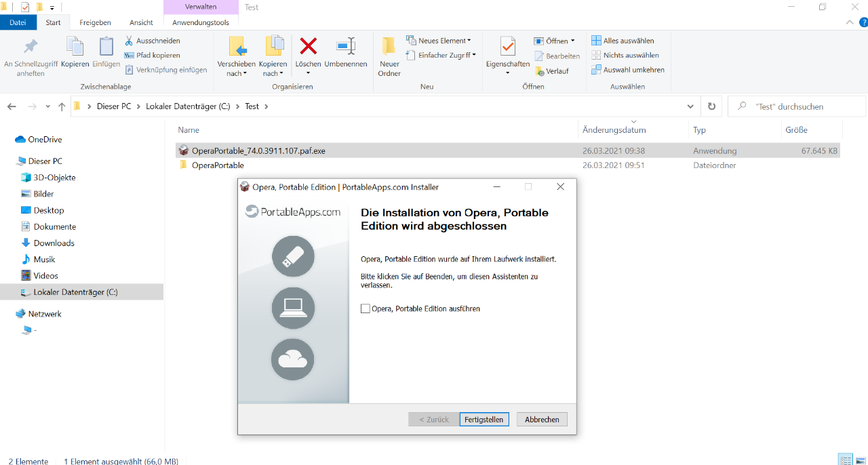The image size is (868, 465).
Task: Click the up one level arrow
Action: (x=62, y=106)
